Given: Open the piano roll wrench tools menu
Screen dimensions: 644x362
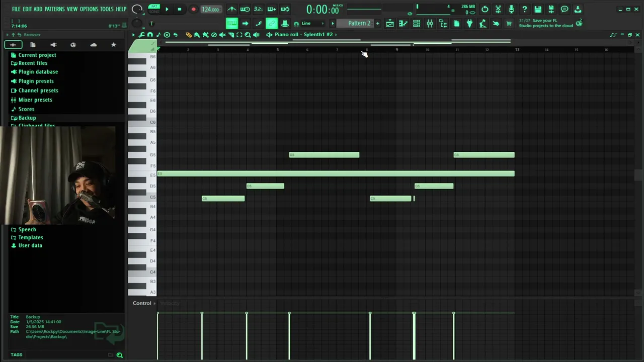Looking at the screenshot, I should 141,35.
